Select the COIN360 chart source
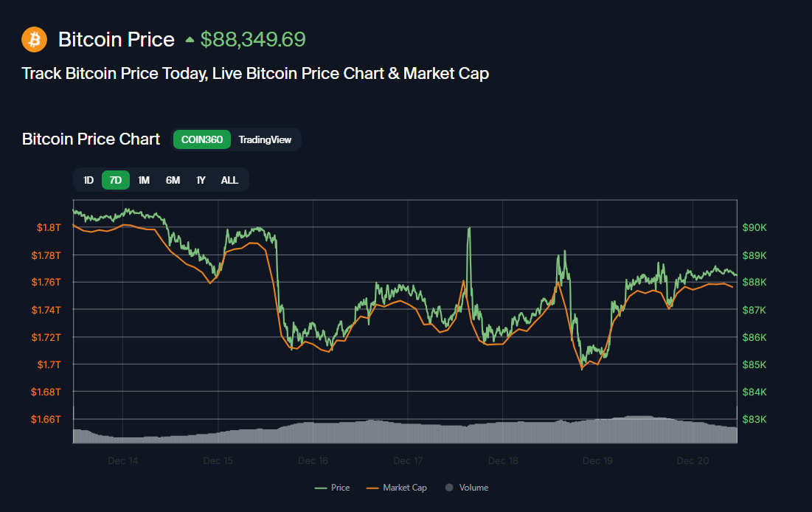The height and width of the screenshot is (512, 812). (201, 139)
